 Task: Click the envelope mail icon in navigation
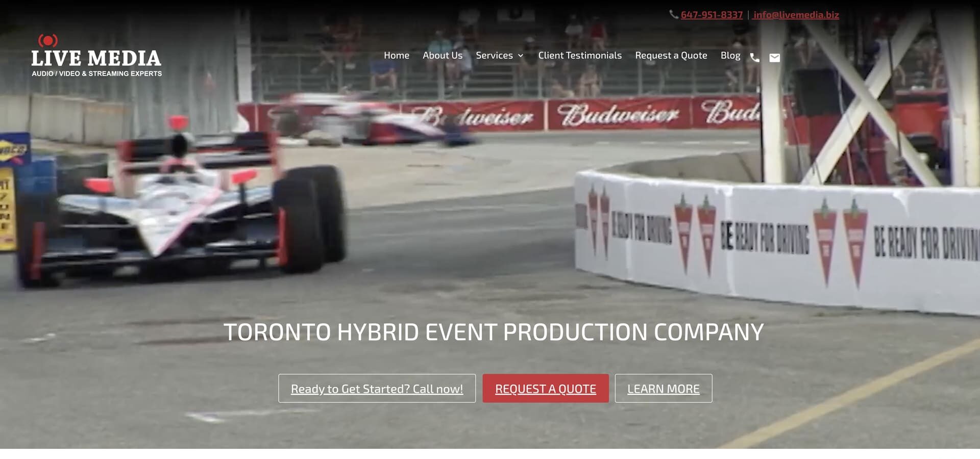[774, 58]
